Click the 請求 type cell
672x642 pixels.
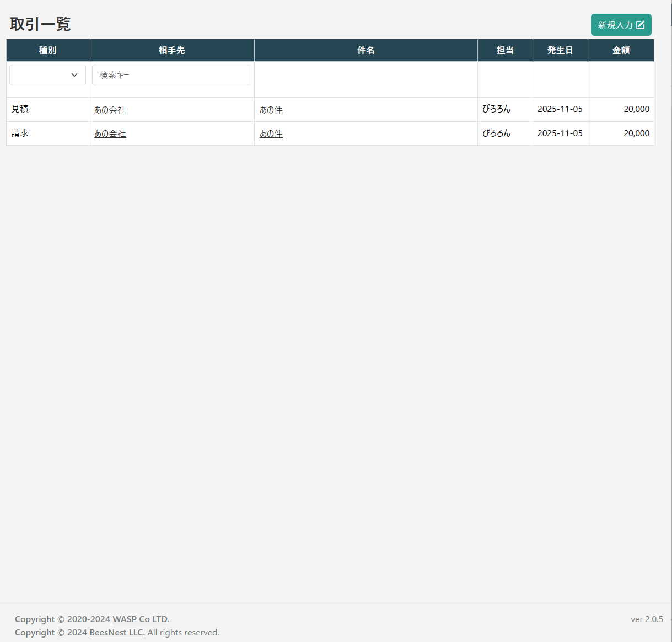point(20,133)
